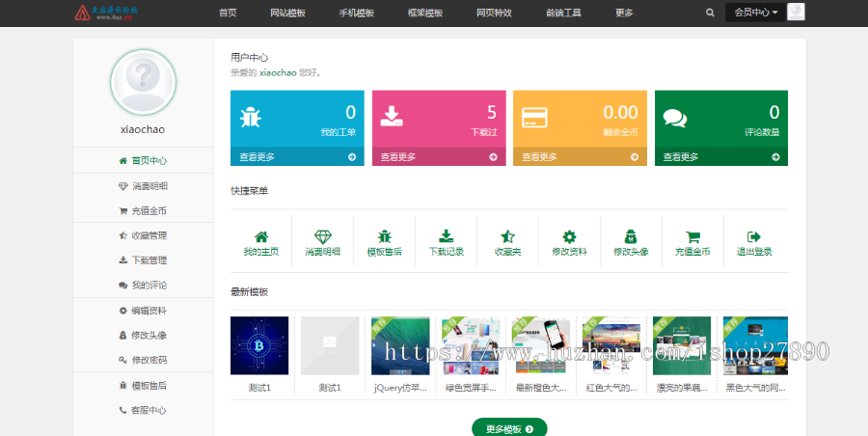Open 收藏管理 in sidebar
The image size is (868, 436).
[x=143, y=235]
